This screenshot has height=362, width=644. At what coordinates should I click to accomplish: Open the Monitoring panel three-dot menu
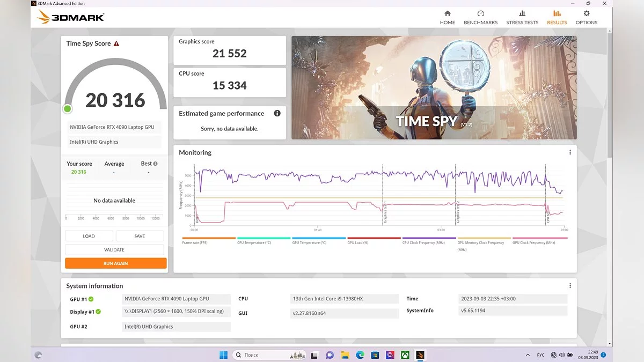click(x=570, y=152)
